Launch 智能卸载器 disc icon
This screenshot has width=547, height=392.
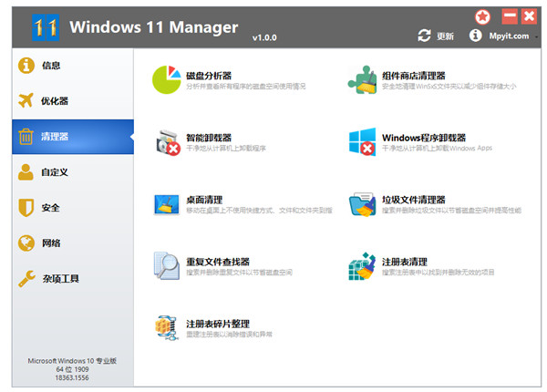pos(168,142)
